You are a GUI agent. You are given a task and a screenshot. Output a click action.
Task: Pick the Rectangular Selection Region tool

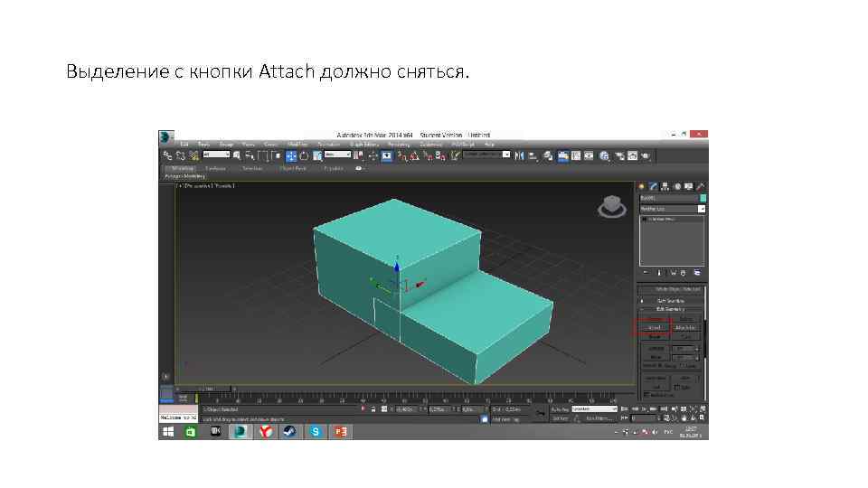[263, 156]
